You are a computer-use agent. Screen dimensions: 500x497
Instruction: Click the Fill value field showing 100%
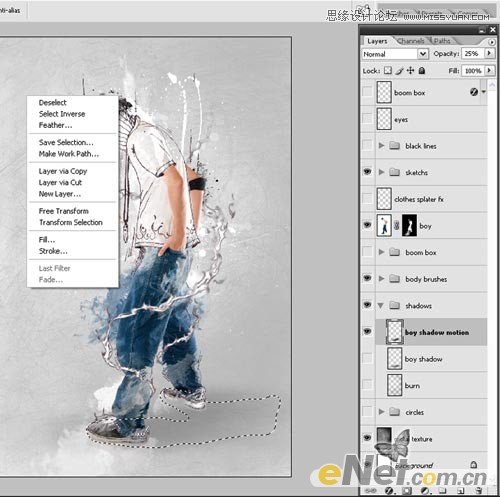(473, 71)
